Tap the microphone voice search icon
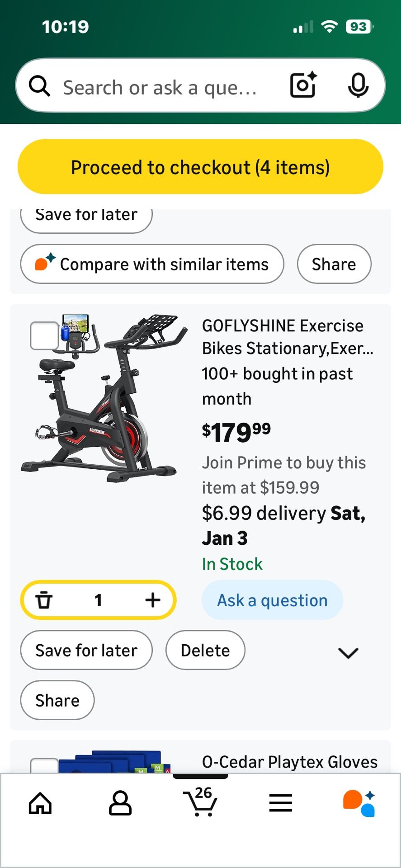Screen dimensions: 401x868 click(358, 85)
